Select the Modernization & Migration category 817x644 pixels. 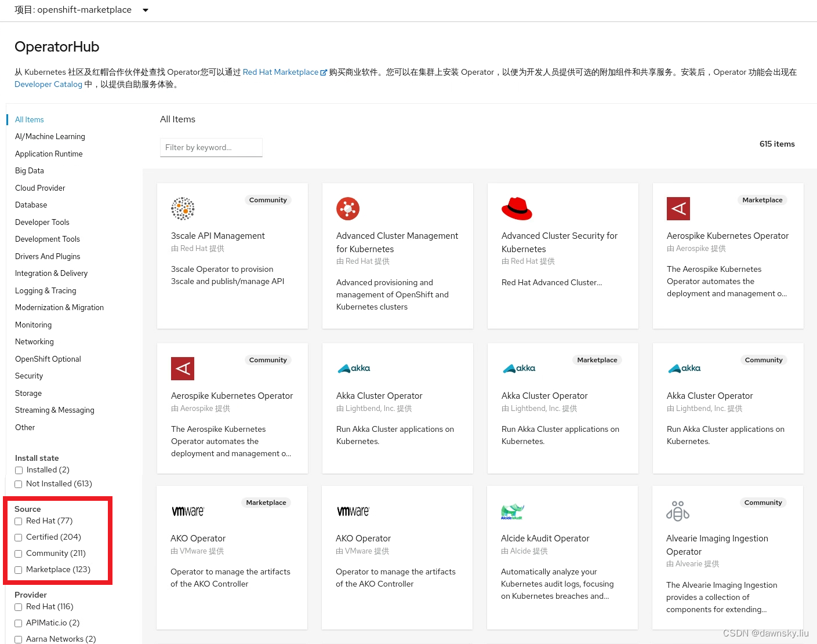60,308
